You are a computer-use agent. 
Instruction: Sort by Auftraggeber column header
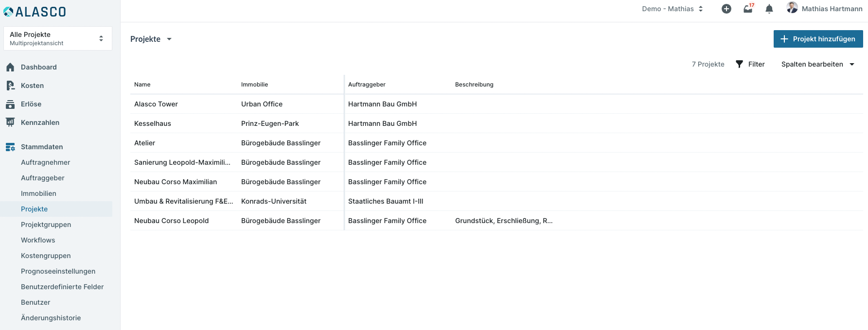(x=367, y=85)
